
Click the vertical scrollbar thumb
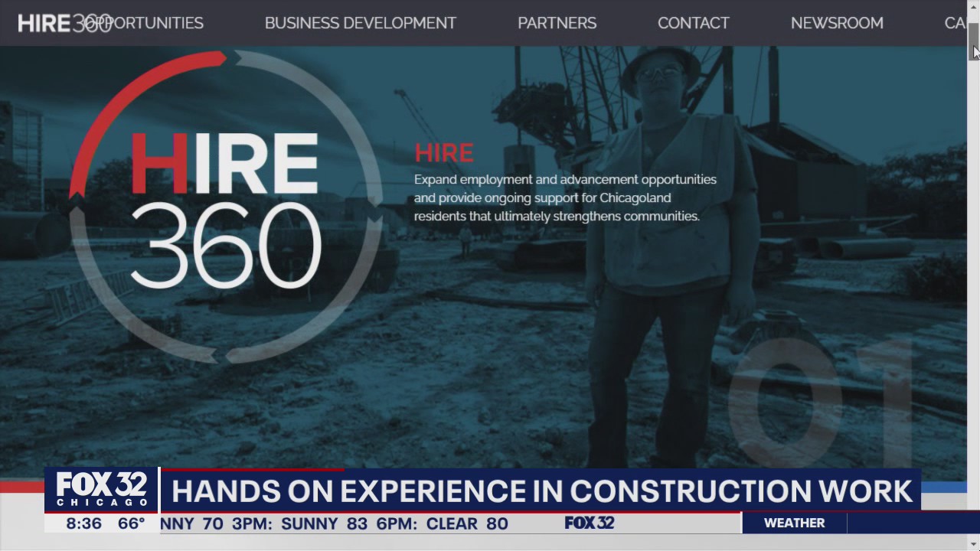coord(974,41)
